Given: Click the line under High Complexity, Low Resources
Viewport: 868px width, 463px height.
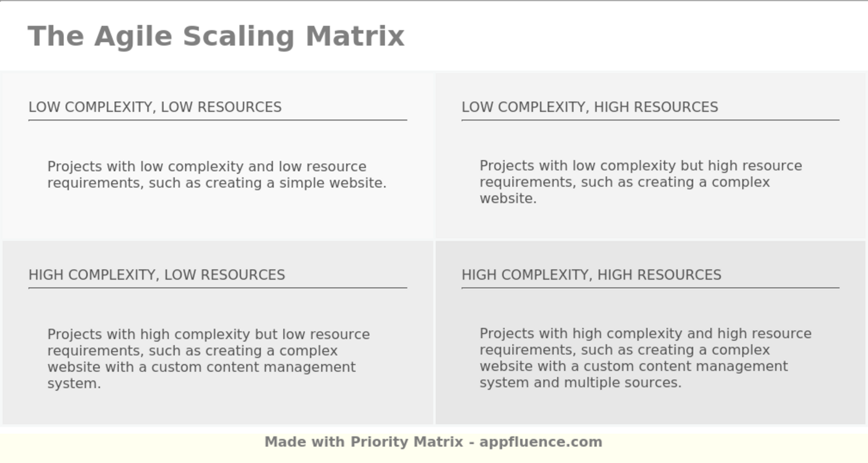Looking at the screenshot, I should (x=218, y=288).
